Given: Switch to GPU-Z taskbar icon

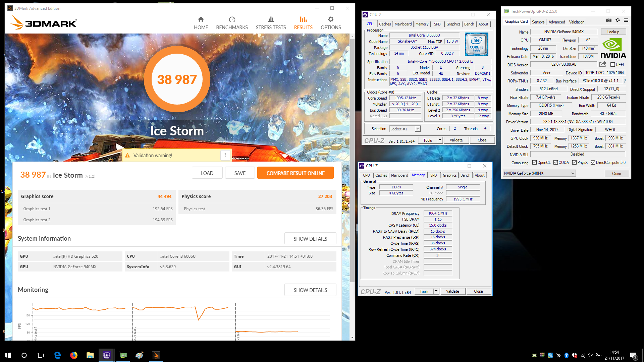Looking at the screenshot, I should coord(123,355).
